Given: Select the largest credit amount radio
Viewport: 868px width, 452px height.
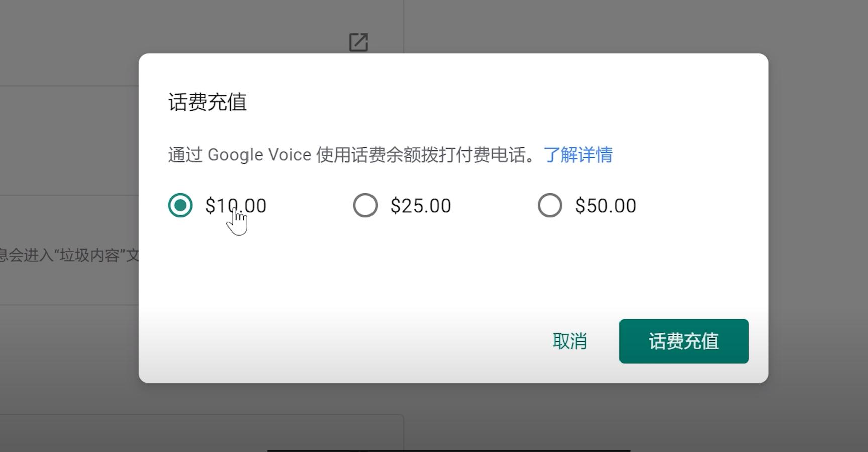Looking at the screenshot, I should tap(549, 205).
